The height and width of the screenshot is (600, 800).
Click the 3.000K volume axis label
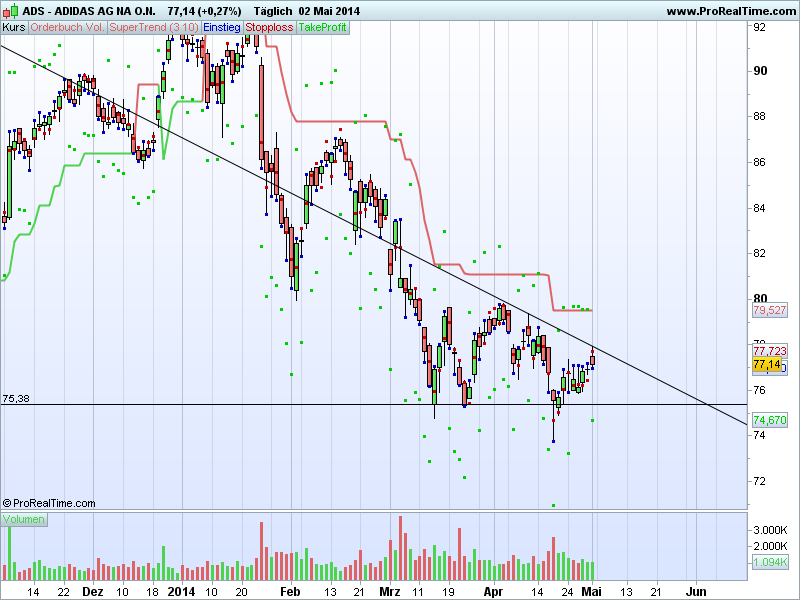770,531
